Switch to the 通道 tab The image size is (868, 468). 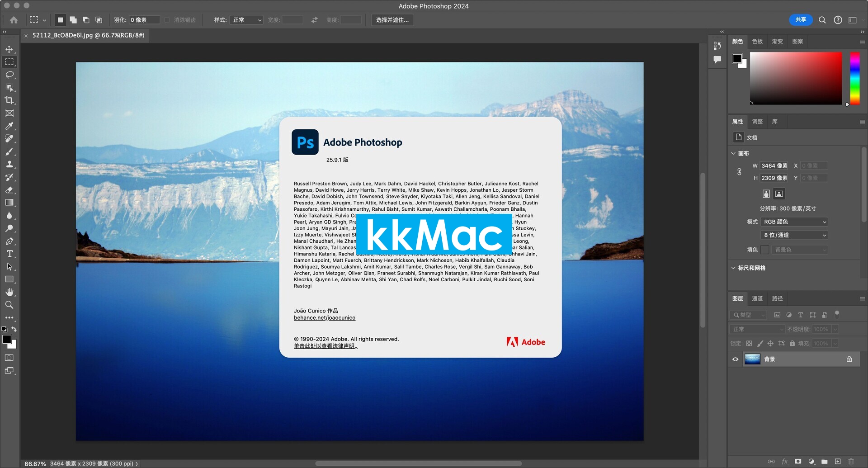[757, 298]
